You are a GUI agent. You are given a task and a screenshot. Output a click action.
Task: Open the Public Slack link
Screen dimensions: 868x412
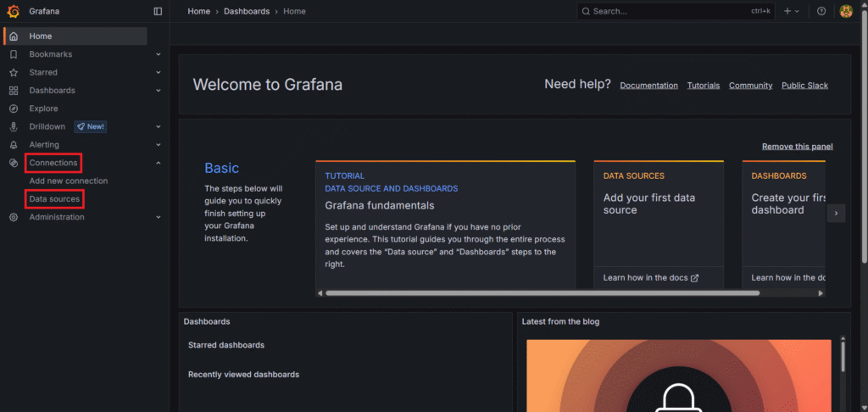(805, 86)
